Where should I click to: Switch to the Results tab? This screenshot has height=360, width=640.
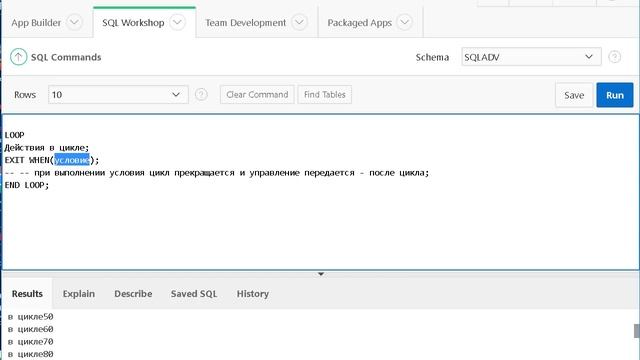click(x=27, y=294)
